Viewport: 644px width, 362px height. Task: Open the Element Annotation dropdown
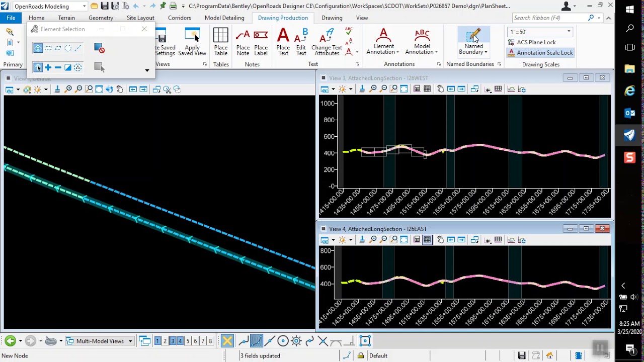(x=382, y=42)
